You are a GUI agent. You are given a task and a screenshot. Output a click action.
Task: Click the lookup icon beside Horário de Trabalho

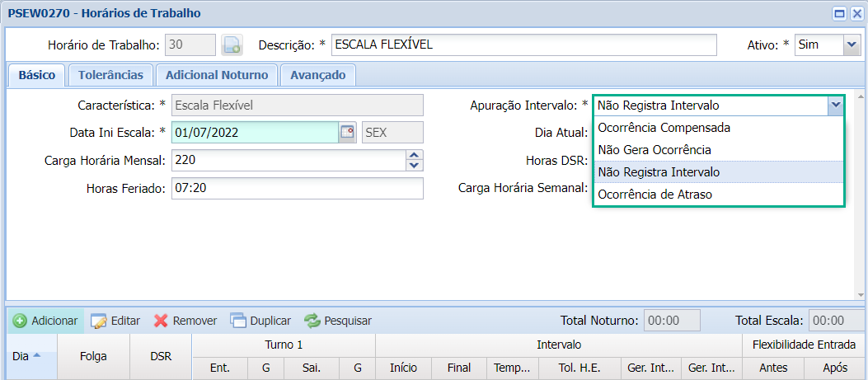(x=232, y=45)
